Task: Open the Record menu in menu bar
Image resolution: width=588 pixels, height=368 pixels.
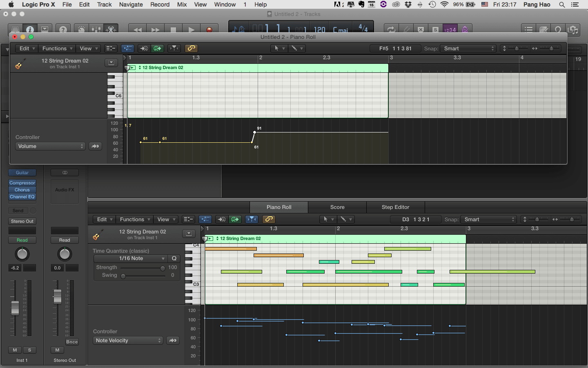Action: [160, 4]
